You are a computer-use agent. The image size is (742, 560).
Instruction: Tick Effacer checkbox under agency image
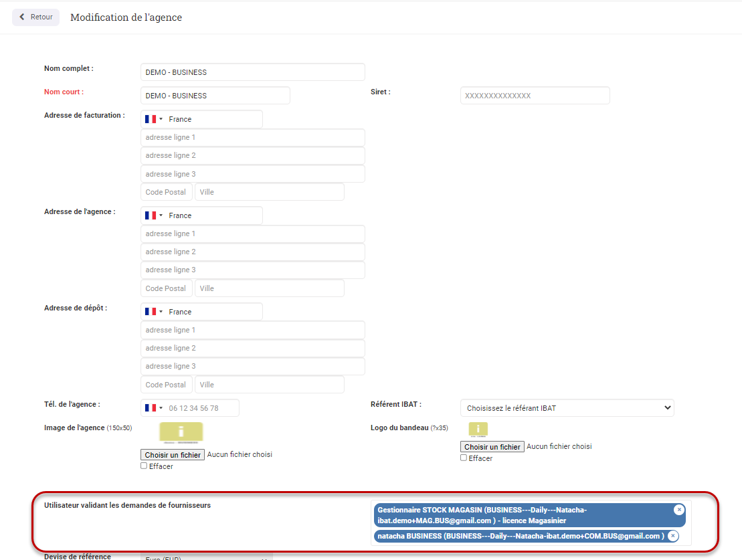[x=144, y=466]
